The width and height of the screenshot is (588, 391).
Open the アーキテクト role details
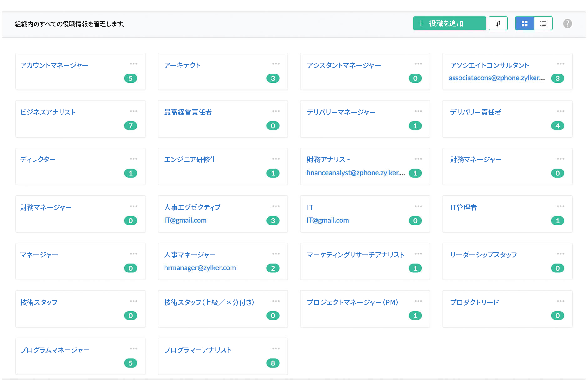click(182, 65)
